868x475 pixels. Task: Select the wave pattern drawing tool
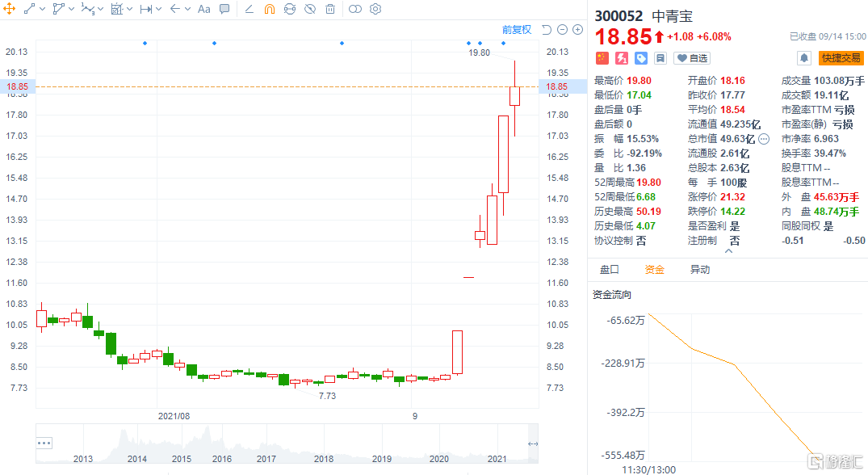(x=88, y=9)
